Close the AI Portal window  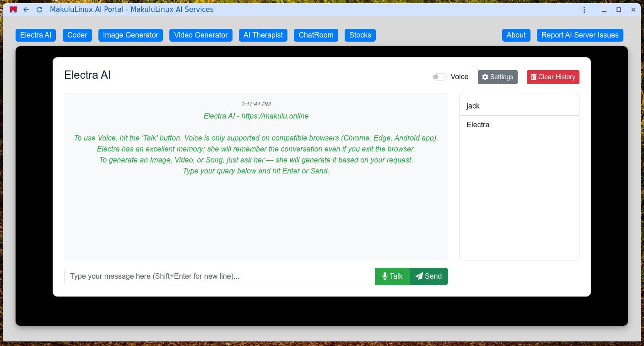[x=633, y=10]
